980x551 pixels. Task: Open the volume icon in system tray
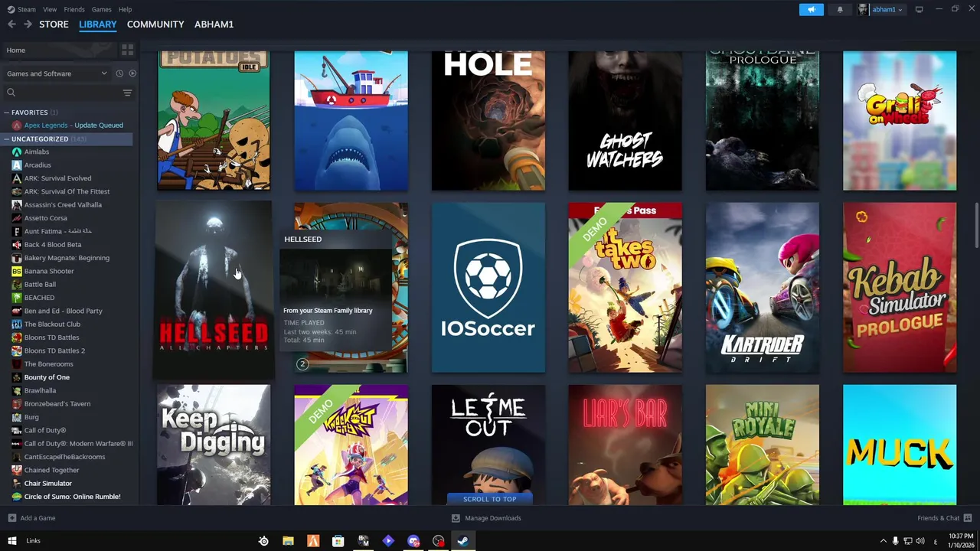pyautogui.click(x=921, y=541)
